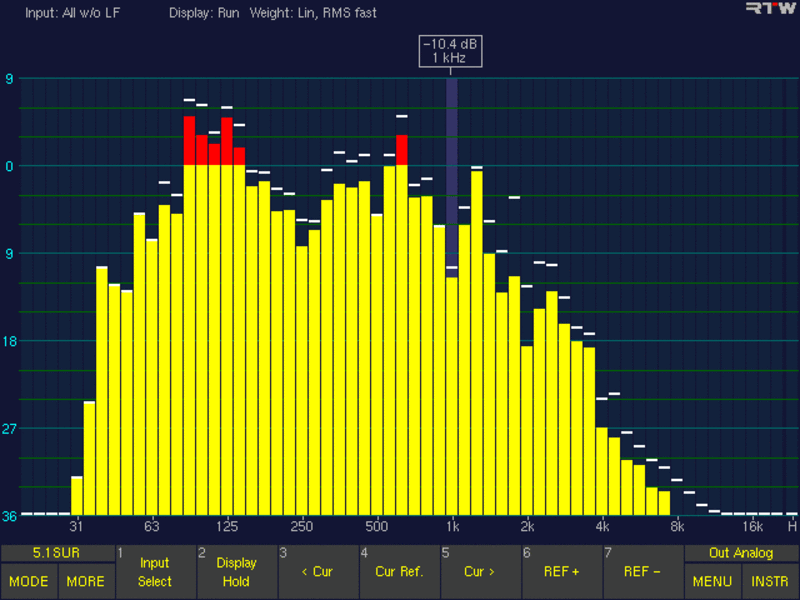The height and width of the screenshot is (600, 800).
Task: Activate the Cur Ref. softkey
Action: pyautogui.click(x=399, y=572)
